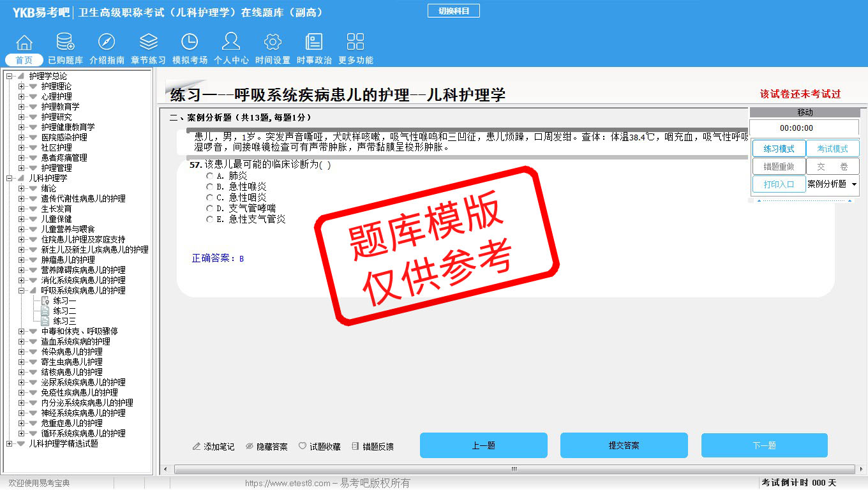The image size is (868, 490).
Task: Go to the 首页 home tab
Action: [24, 60]
